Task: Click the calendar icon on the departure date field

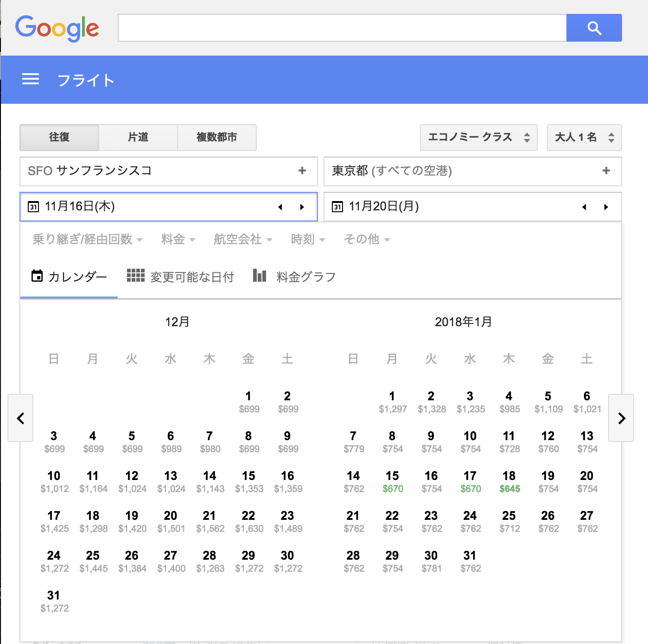Action: pos(32,207)
